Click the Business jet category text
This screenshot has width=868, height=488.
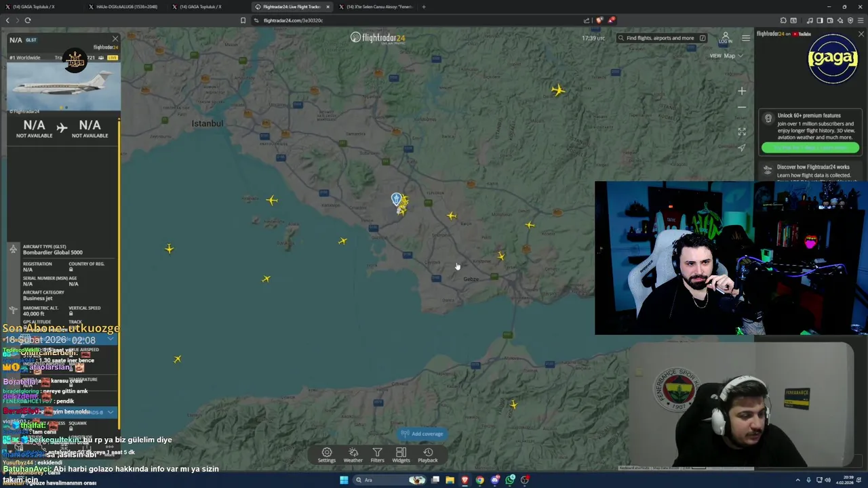click(x=37, y=298)
